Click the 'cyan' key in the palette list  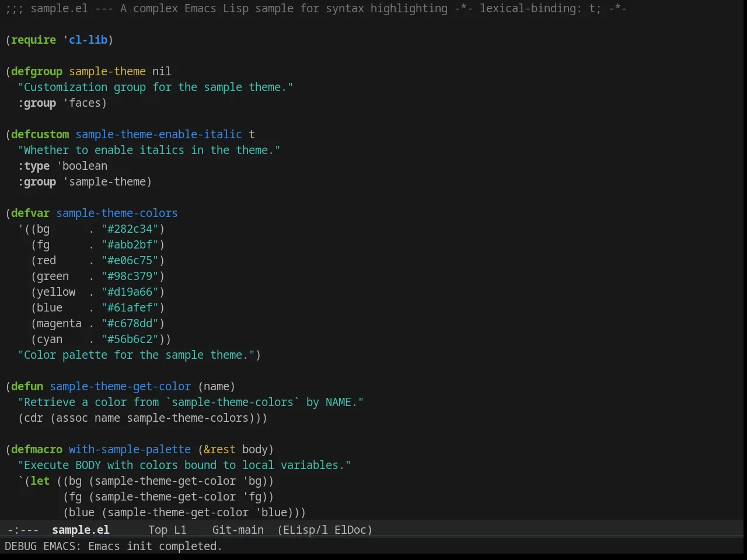click(x=50, y=339)
